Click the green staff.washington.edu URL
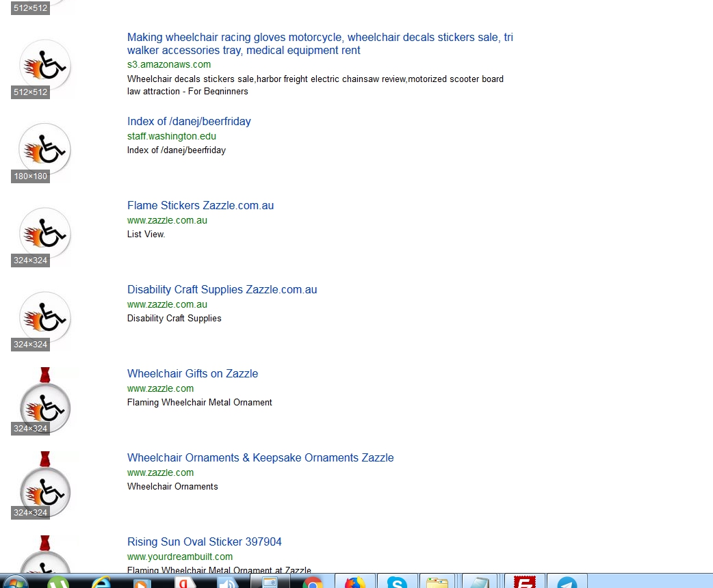Screen dimensions: 713x588 coord(172,136)
